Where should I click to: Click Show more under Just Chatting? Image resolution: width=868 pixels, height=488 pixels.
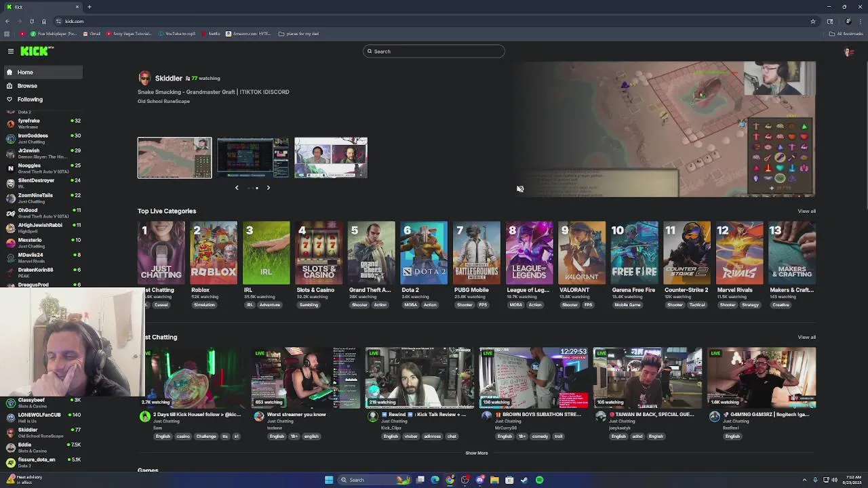[476, 453]
